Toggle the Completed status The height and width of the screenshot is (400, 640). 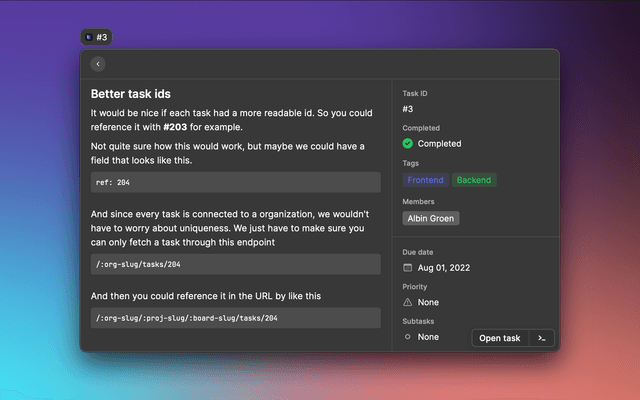[439, 144]
